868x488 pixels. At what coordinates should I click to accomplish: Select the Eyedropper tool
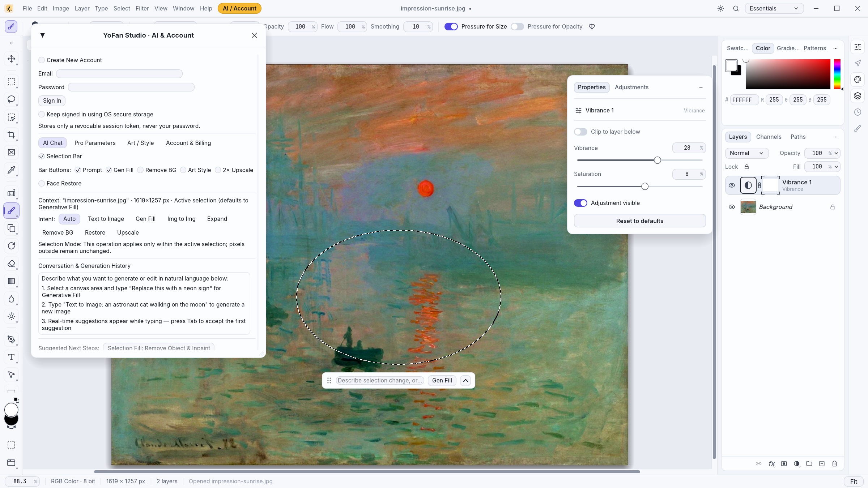11,170
